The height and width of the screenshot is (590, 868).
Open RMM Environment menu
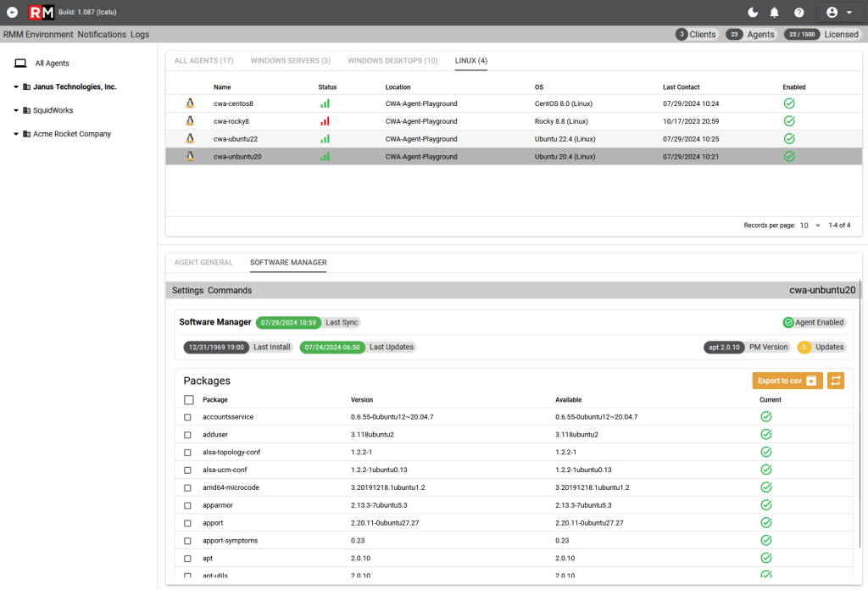tap(38, 34)
